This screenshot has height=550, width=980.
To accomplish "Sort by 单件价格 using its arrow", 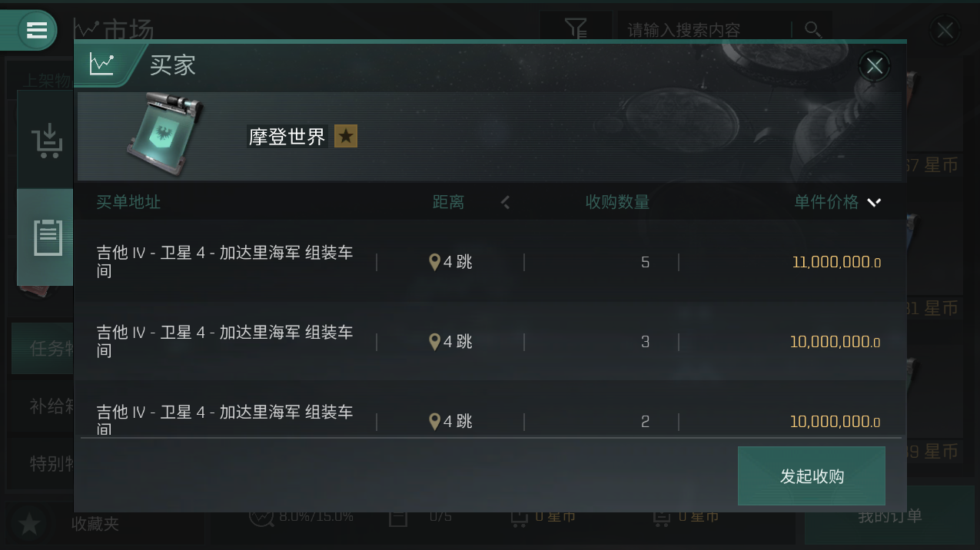I will pos(874,203).
